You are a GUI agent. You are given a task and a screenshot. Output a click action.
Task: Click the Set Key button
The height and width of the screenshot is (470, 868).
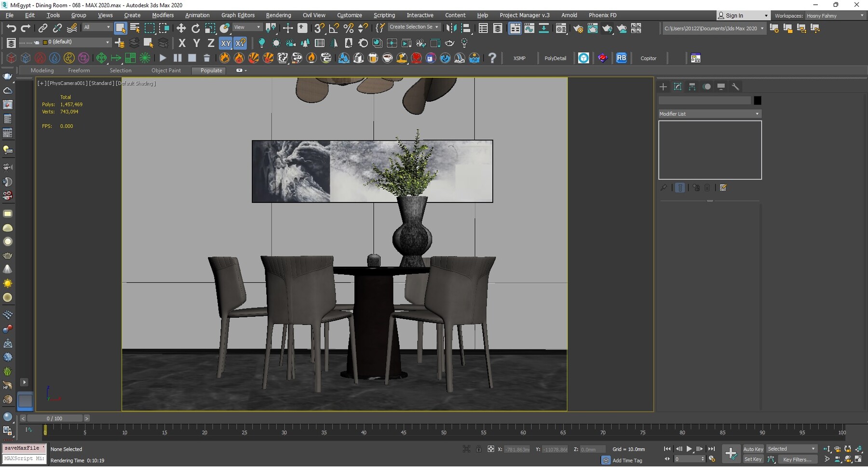[753, 459]
